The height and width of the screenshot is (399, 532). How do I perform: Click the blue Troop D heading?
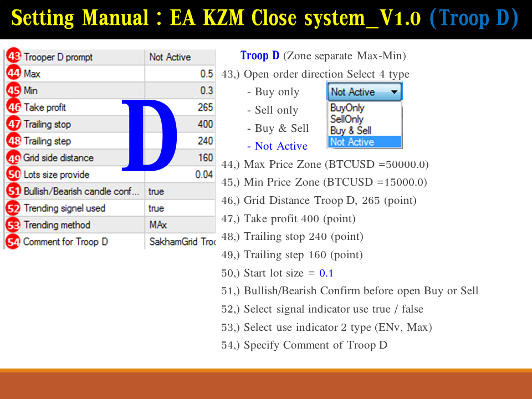[x=260, y=55]
